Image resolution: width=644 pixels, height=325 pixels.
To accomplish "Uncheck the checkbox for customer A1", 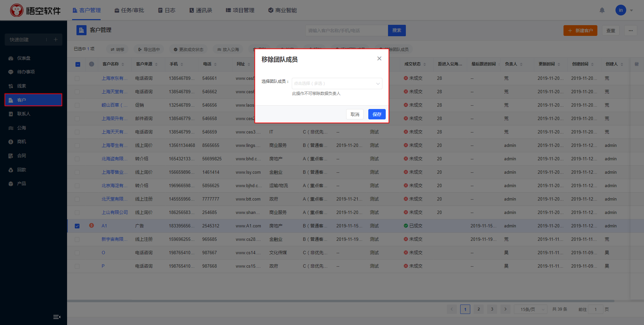I will [x=77, y=226].
